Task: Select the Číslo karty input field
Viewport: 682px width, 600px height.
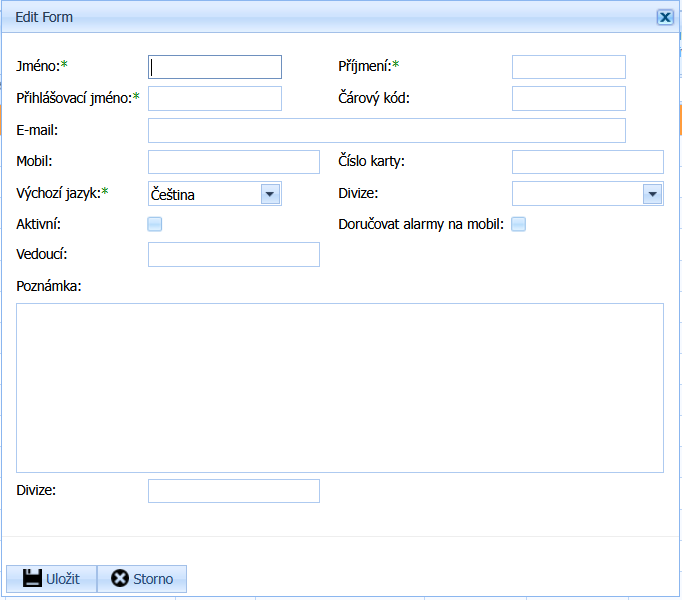Action: tap(587, 162)
